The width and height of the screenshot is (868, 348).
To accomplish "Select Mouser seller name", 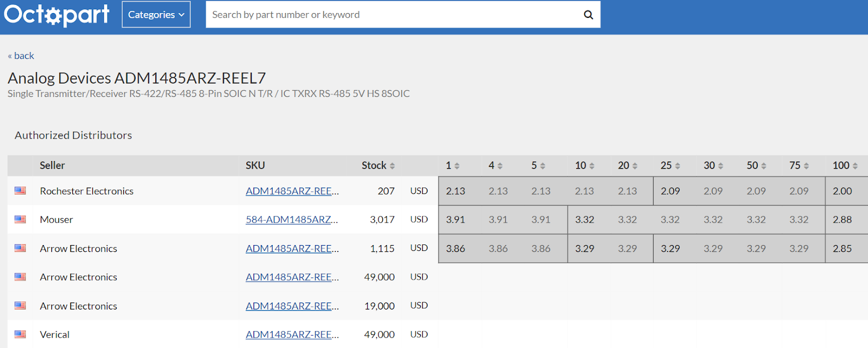I will click(x=56, y=220).
